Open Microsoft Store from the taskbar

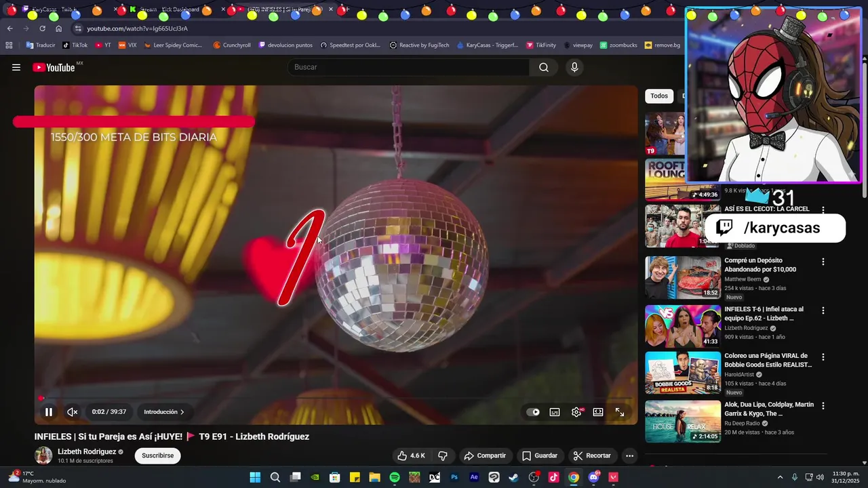tap(335, 477)
